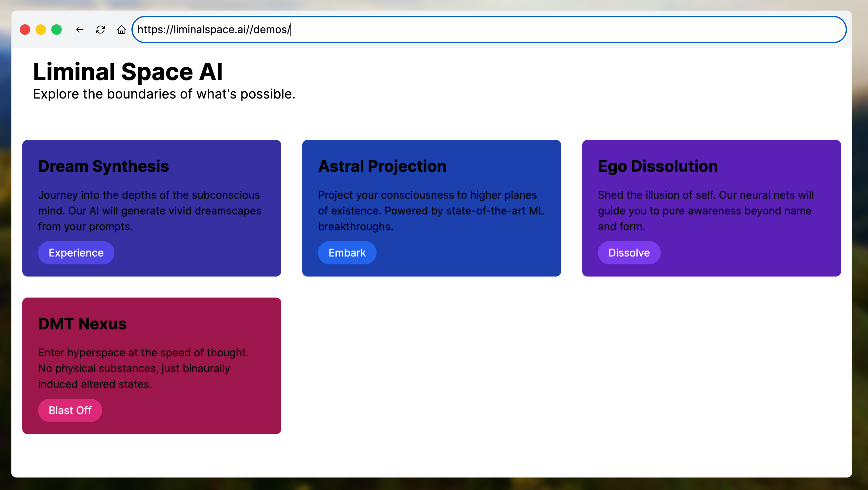Click the browser back arrow
Screen dimensions: 868x490
(80, 30)
